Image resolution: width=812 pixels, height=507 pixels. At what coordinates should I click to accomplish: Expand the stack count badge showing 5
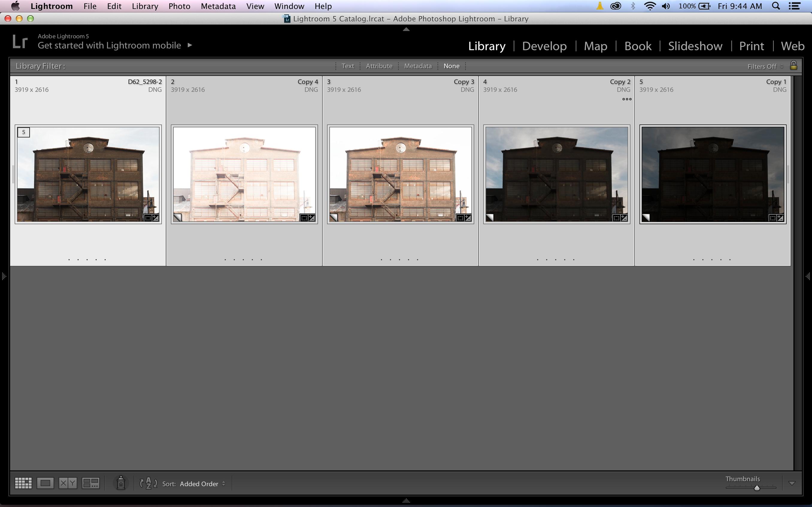click(x=23, y=133)
